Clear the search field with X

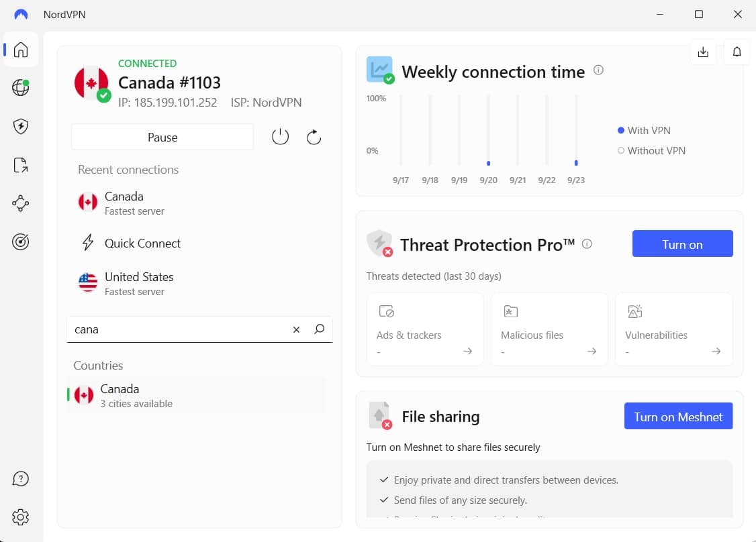tap(297, 329)
